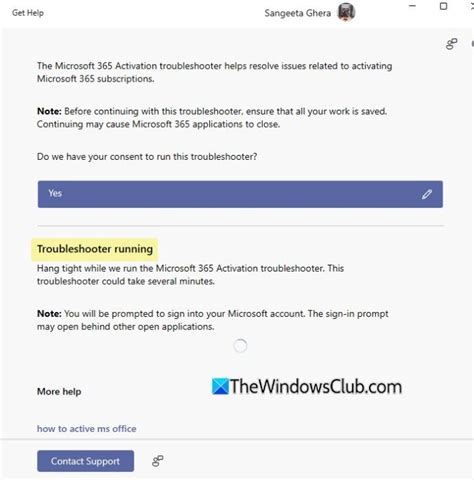
Task: Click the loading spinner circle
Action: 240,346
